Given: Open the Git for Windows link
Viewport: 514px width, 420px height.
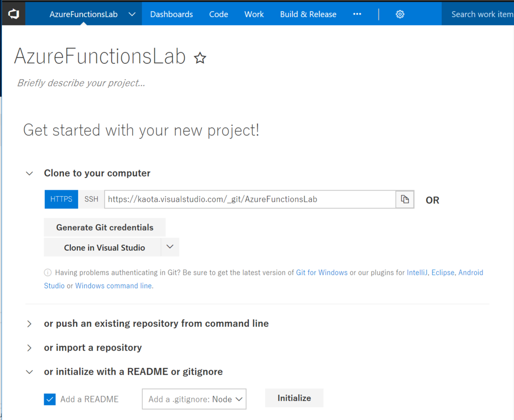Looking at the screenshot, I should point(322,272).
